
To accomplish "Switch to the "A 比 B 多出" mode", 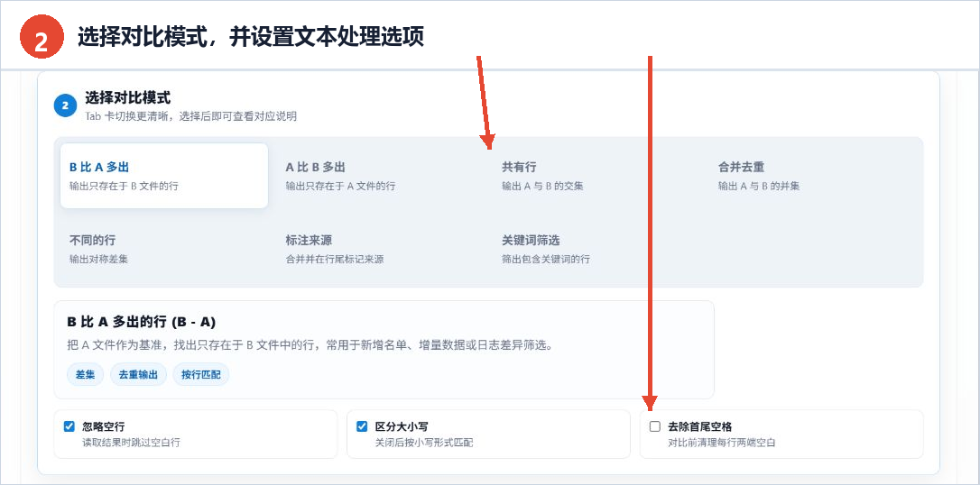I will tap(380, 176).
